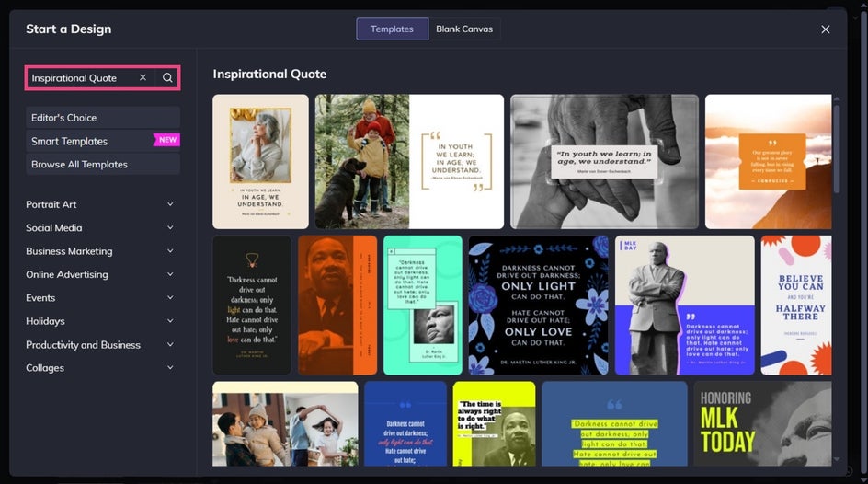Expand the Holidays category chevron
The height and width of the screenshot is (484, 868).
pyautogui.click(x=170, y=320)
